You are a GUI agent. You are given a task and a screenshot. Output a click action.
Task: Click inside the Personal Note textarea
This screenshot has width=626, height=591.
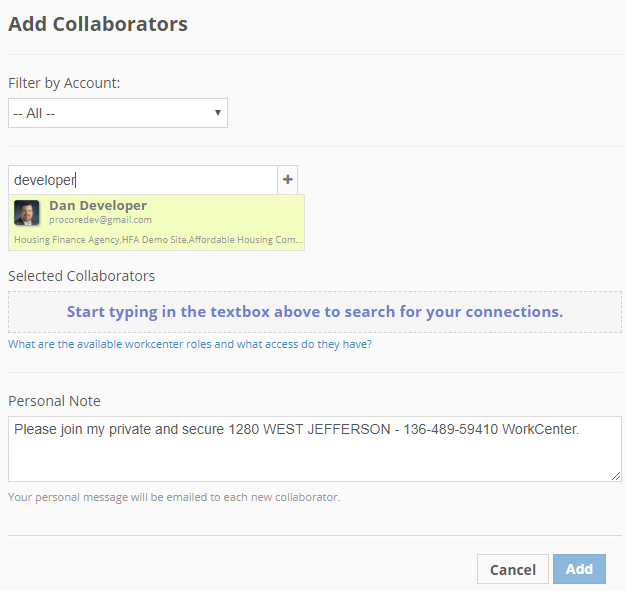point(315,449)
